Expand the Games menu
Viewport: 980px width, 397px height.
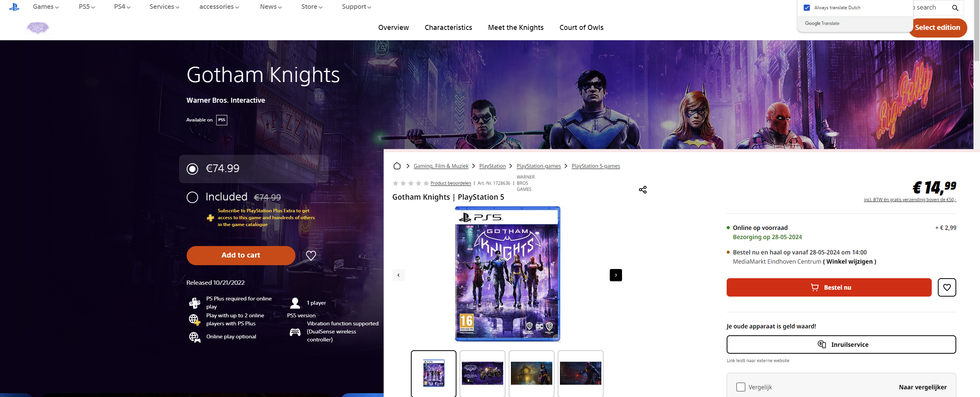[x=46, y=7]
